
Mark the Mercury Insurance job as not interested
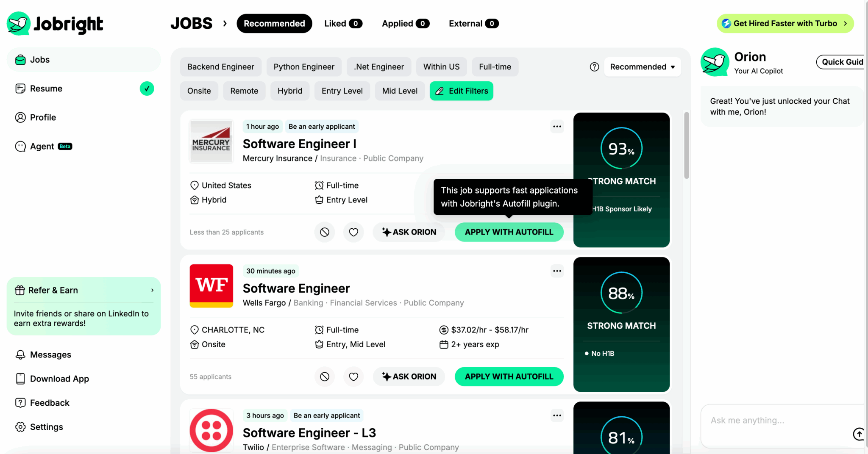tap(325, 232)
